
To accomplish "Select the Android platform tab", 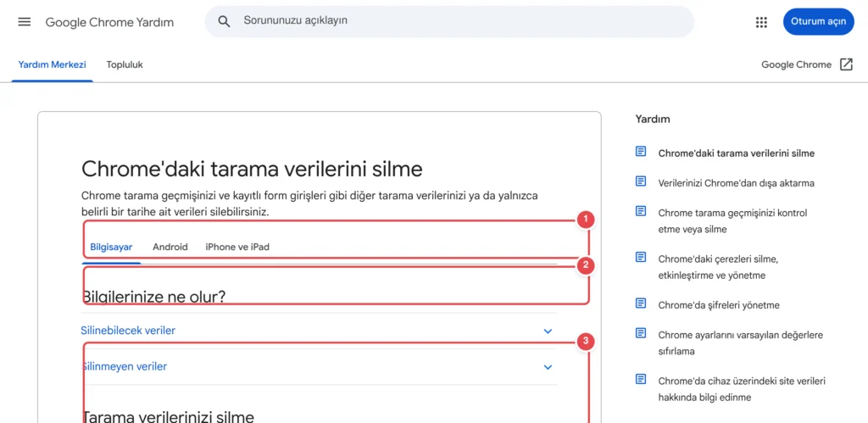I will tap(170, 247).
